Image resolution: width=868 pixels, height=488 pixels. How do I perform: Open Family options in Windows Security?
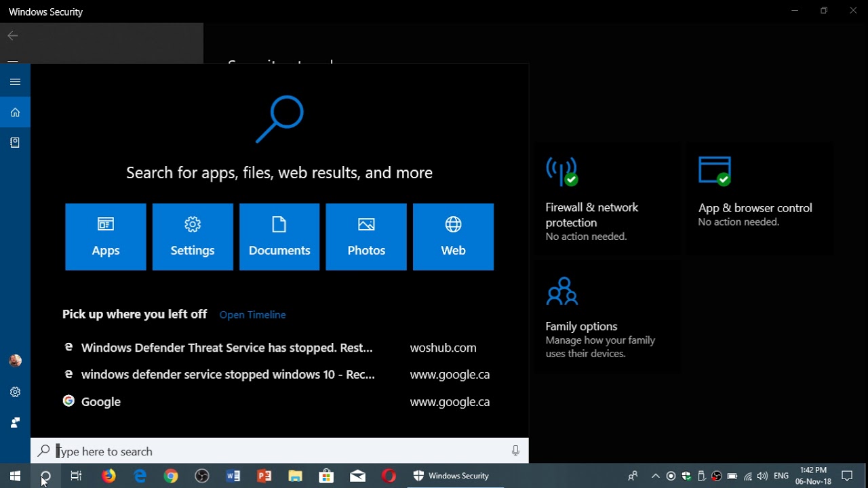[x=608, y=317]
